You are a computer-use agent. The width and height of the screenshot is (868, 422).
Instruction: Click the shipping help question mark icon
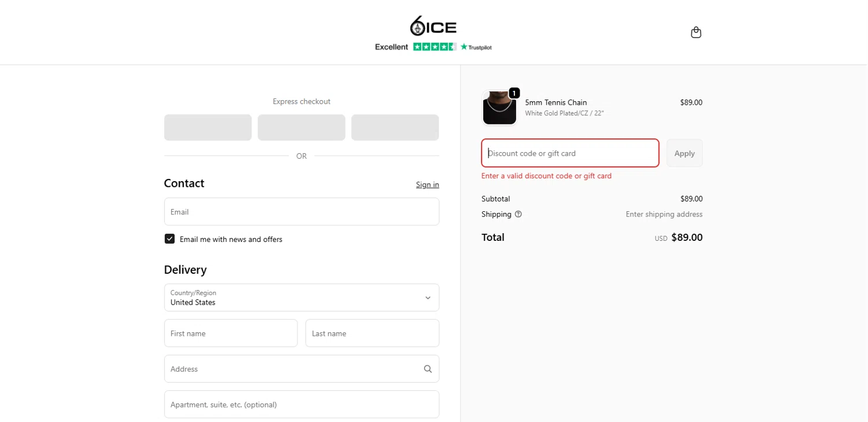click(518, 214)
